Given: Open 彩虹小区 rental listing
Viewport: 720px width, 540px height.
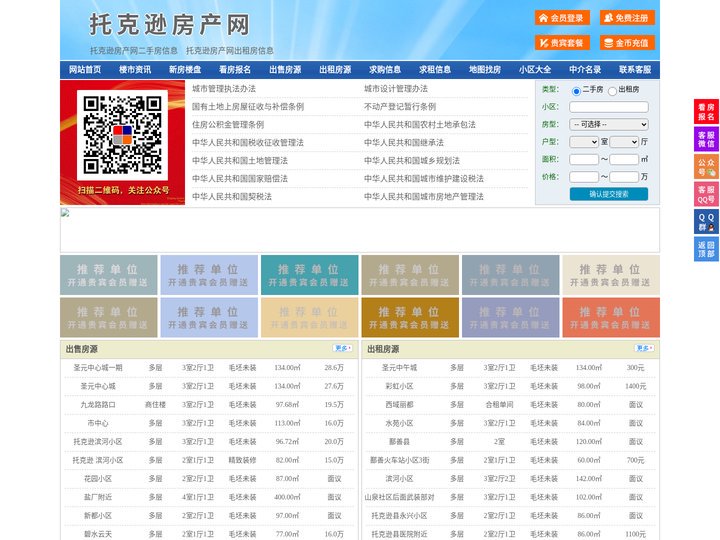Looking at the screenshot, I should point(399,386).
